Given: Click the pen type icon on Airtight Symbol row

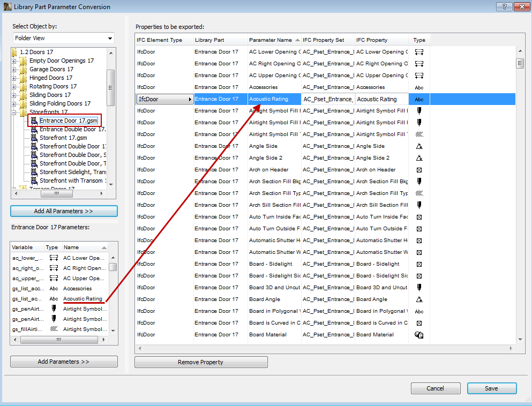Looking at the screenshot, I should (418, 111).
